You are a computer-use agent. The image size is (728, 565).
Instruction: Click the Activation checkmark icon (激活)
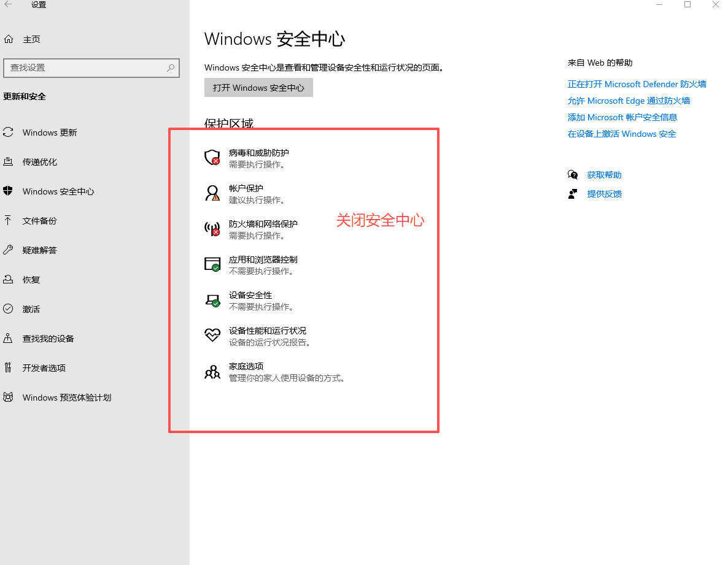click(8, 309)
